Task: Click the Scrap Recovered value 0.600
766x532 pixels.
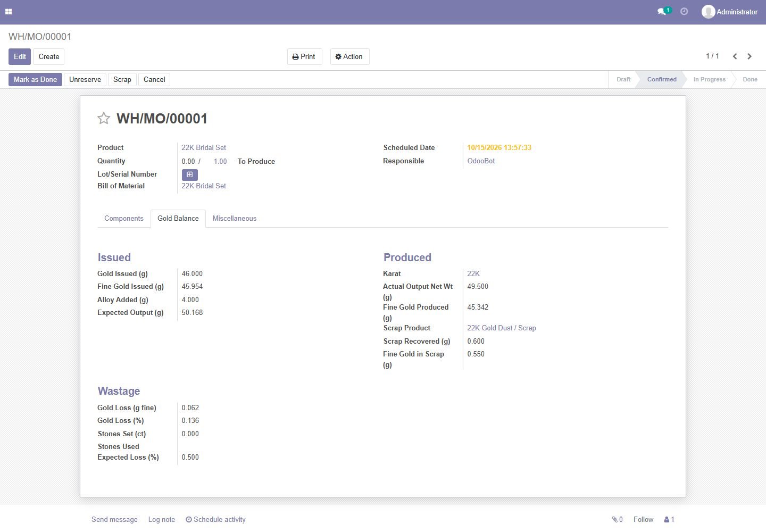Action: pos(476,342)
